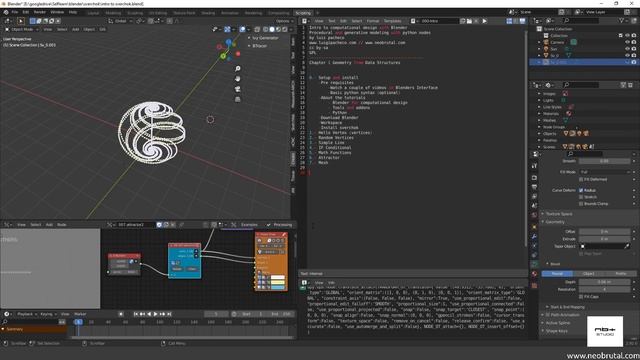This screenshot has height=360, width=640.
Task: Open the Fill Mode dropdown
Action: point(604,172)
